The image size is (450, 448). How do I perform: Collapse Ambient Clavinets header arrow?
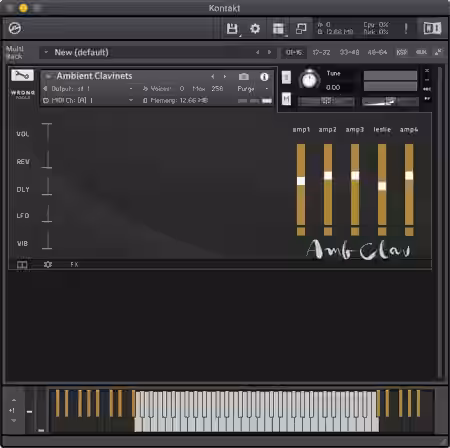point(48,76)
